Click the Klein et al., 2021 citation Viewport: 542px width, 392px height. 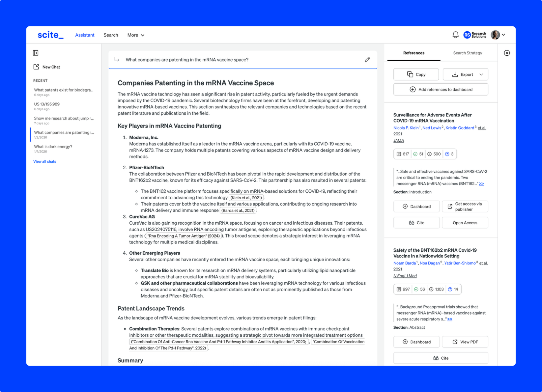[x=246, y=198]
